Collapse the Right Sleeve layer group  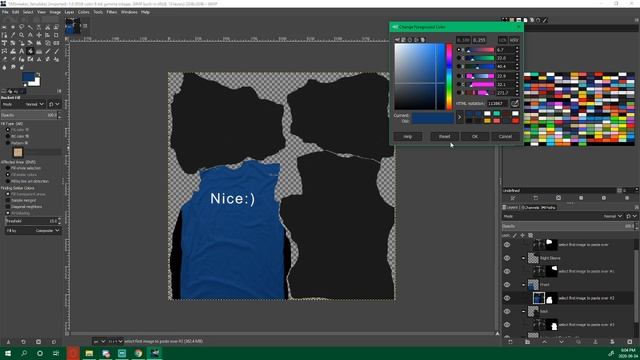(x=523, y=258)
